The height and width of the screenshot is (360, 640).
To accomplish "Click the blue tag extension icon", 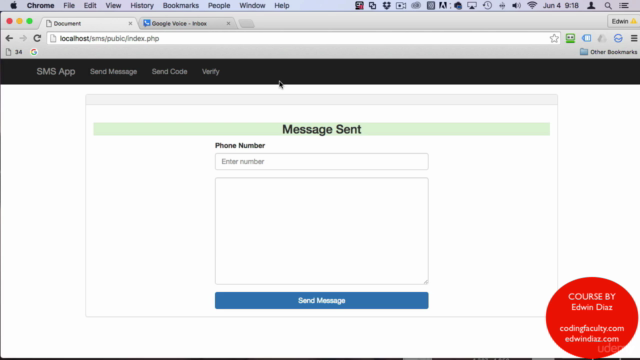I will point(587,38).
